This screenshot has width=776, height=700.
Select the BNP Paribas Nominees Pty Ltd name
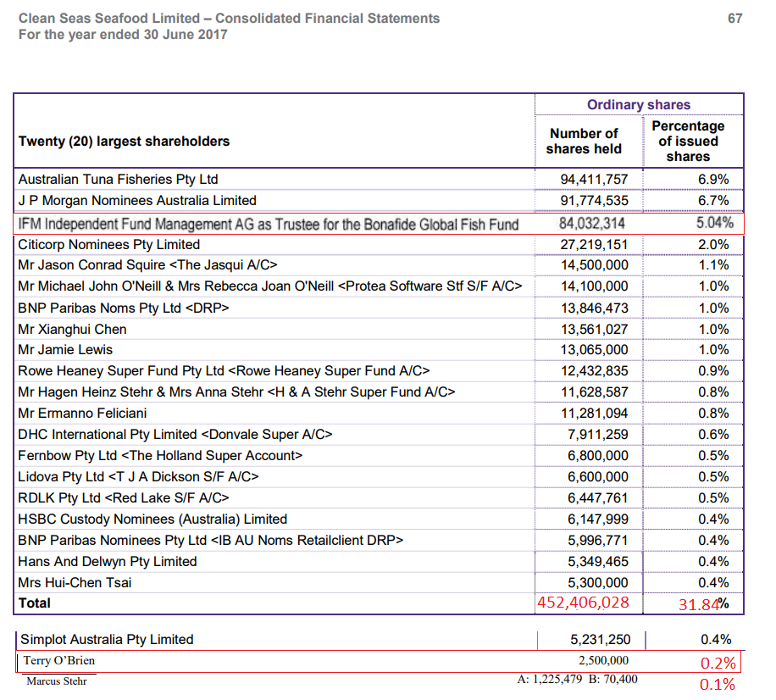(211, 540)
